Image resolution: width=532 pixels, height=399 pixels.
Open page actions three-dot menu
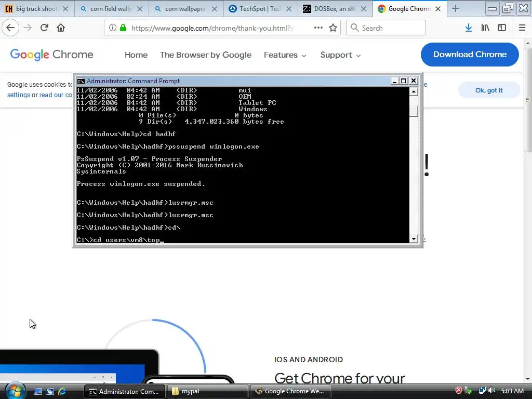point(318,28)
